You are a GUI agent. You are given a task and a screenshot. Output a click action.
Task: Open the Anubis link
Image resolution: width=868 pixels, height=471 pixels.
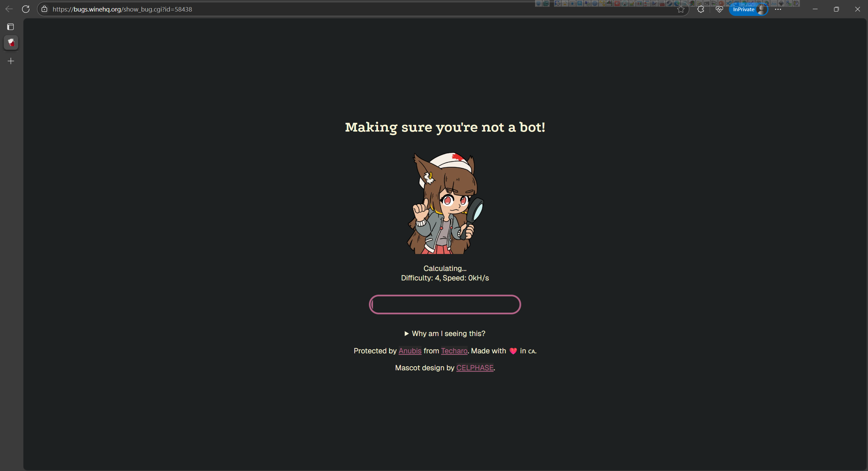410,351
